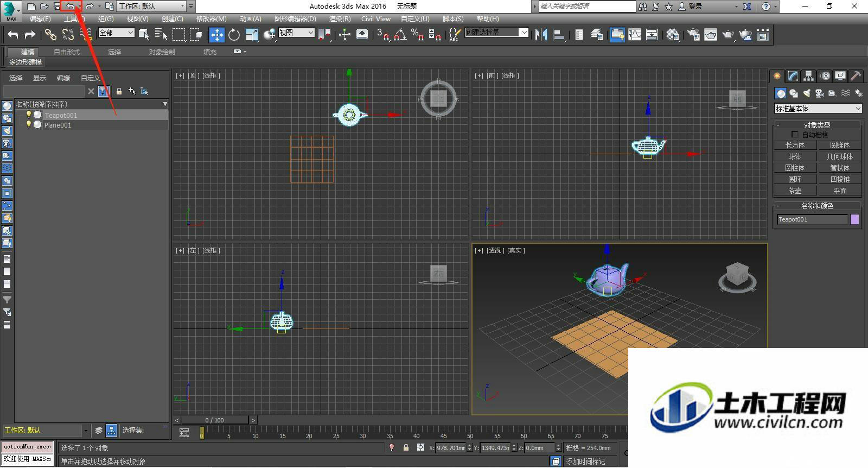Switch to the 自由形式 ribbon tab

click(x=67, y=52)
